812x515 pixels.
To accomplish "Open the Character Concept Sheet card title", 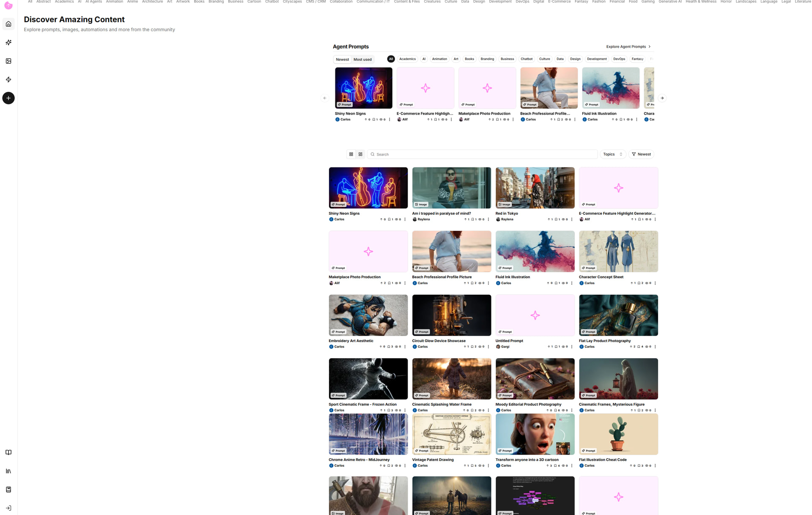I will 601,277.
